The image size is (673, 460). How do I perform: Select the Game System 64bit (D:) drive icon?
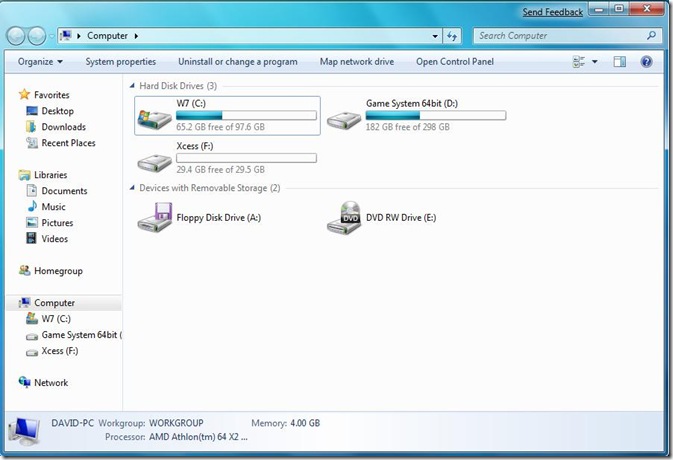point(344,119)
